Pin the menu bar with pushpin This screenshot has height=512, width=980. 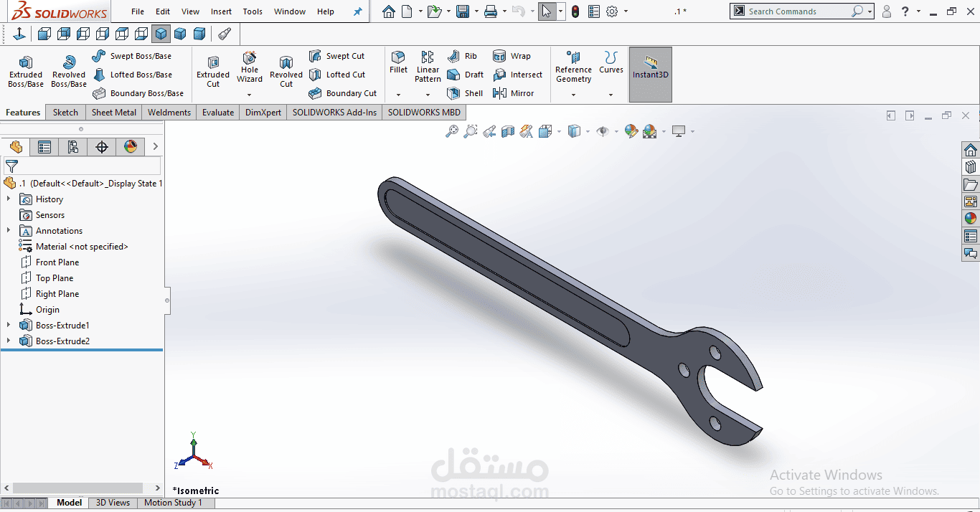tap(358, 11)
